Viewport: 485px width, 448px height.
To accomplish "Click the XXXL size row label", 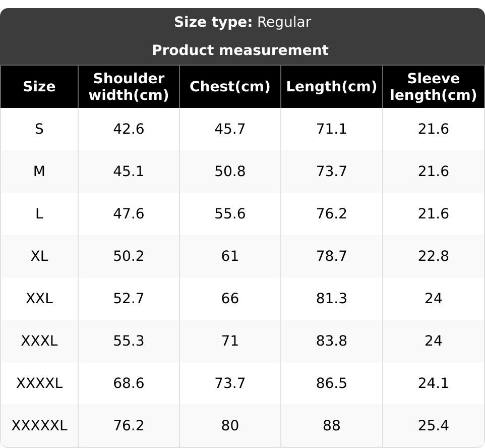I will (39, 341).
